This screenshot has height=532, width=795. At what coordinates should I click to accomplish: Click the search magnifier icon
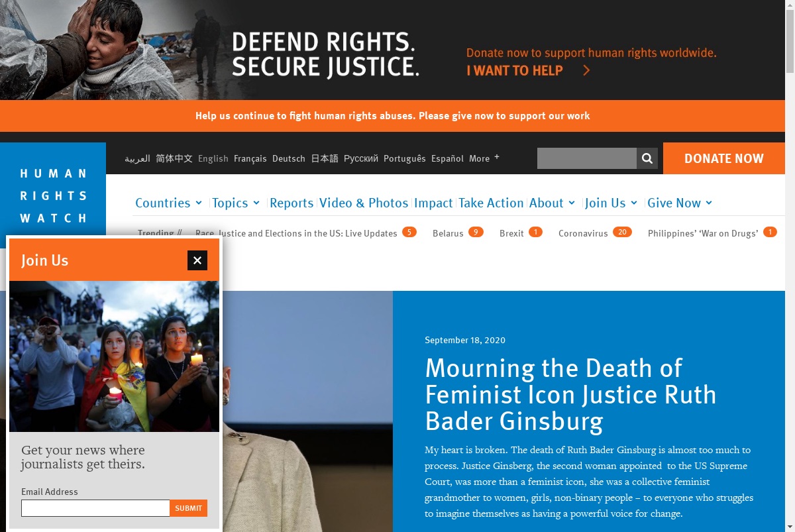tap(647, 158)
